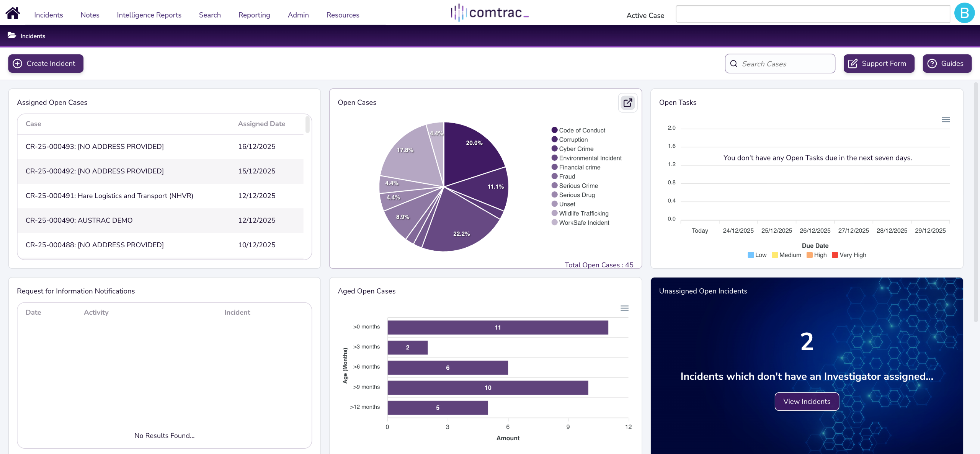Open the Aged Open Cases chart menu icon
The width and height of the screenshot is (980, 454).
tap(624, 308)
